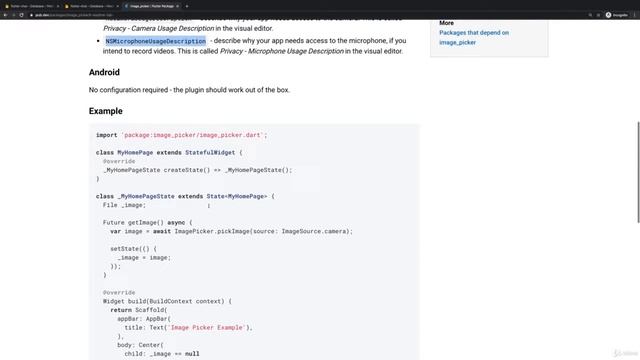Close the first Firebase browser tab

[x=58, y=6]
